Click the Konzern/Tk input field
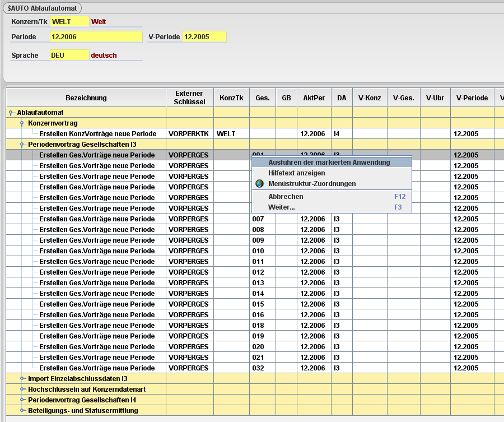Viewport: 504px width, 422px height. coord(69,21)
